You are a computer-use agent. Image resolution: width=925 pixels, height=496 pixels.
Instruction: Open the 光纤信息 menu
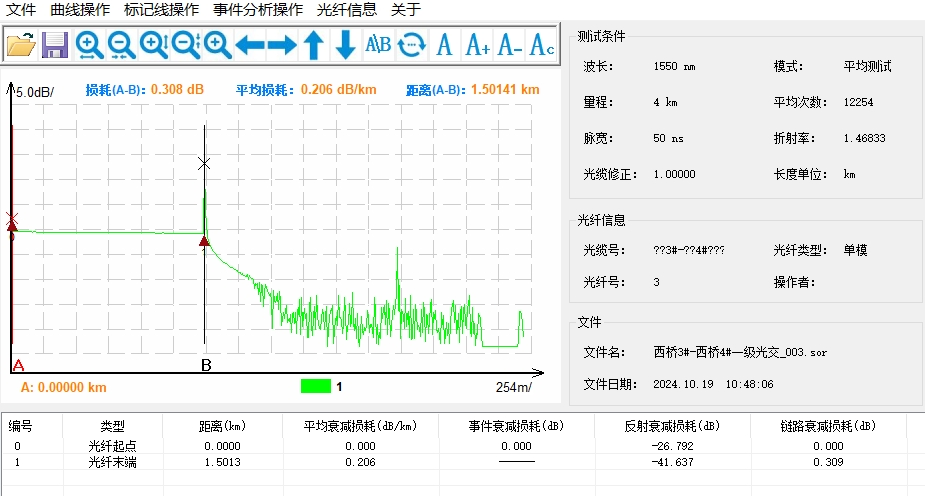[x=347, y=10]
